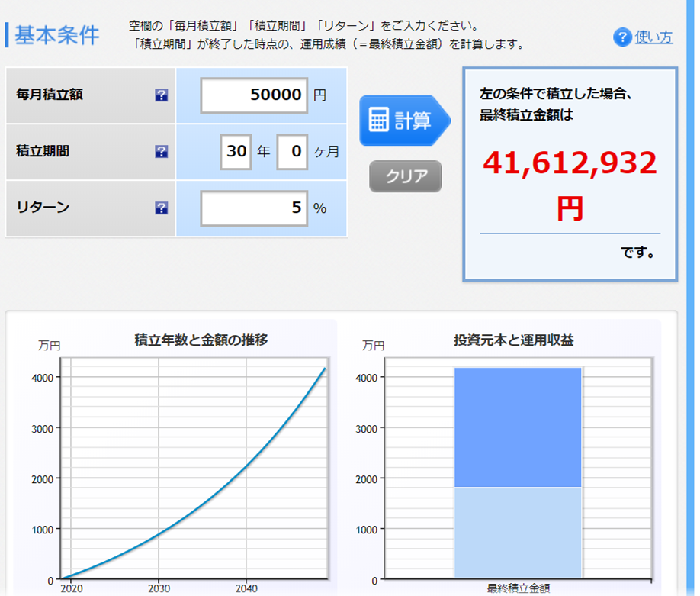Click the 積立期間 row label
The width and height of the screenshot is (700, 596).
point(43,151)
